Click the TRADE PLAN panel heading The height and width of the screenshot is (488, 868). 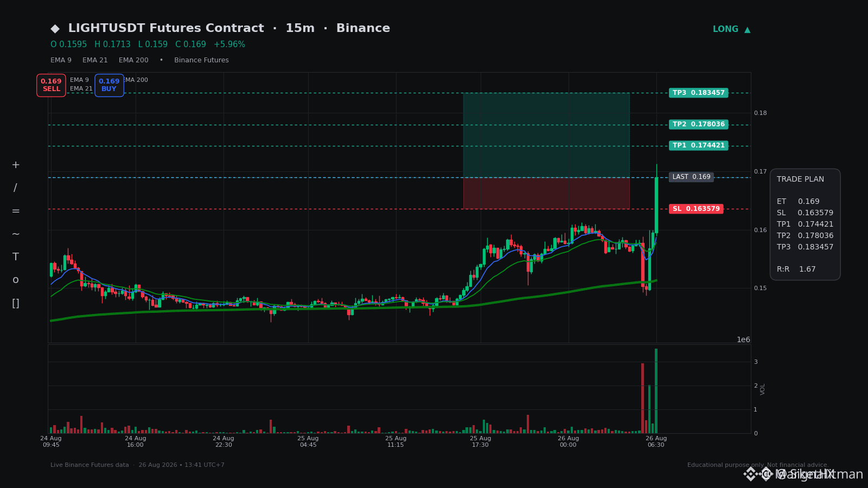tap(800, 179)
